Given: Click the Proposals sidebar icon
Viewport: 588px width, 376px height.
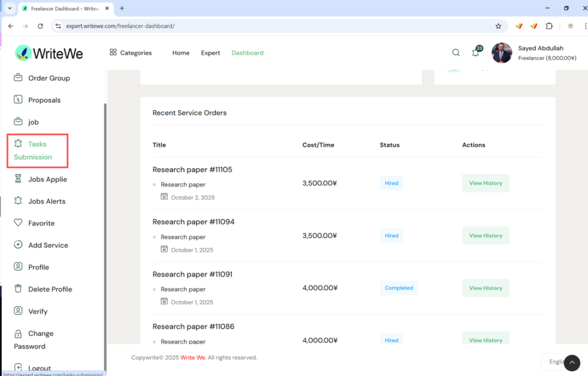Looking at the screenshot, I should [18, 100].
